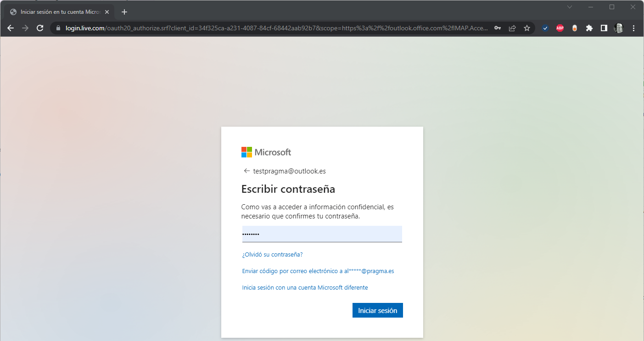This screenshot has width=644, height=341.
Task: Open saved passwords key icon in address bar
Action: pos(498,28)
